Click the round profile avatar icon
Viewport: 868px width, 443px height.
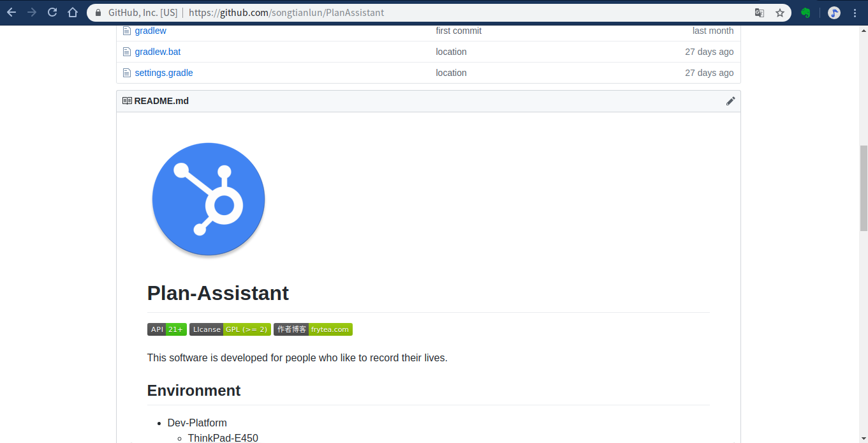click(834, 13)
